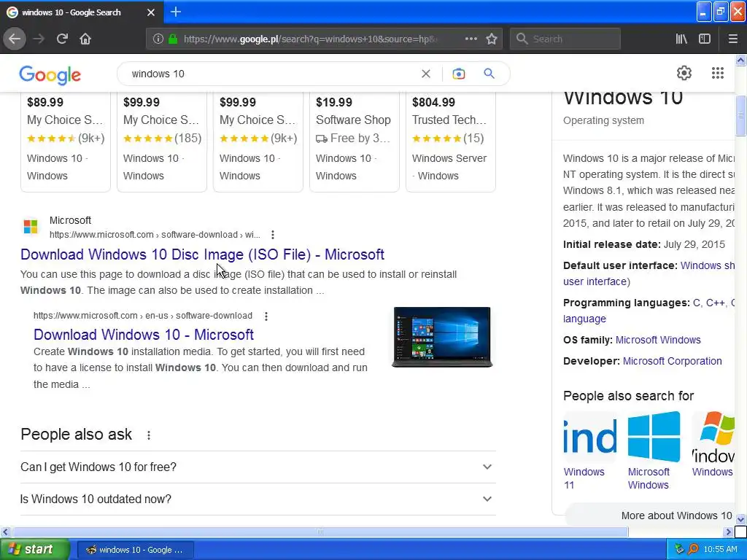747x560 pixels.
Task: Open the 'Microsoft Corporation' developer link
Action: [x=672, y=361]
